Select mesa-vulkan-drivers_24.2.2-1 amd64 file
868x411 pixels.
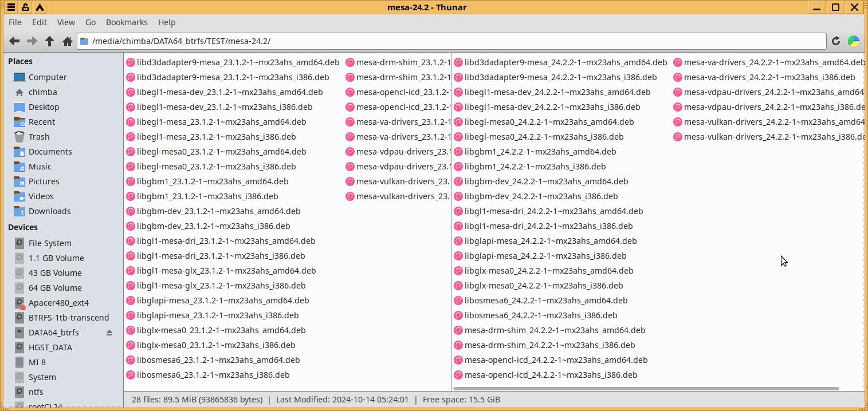tap(768, 122)
